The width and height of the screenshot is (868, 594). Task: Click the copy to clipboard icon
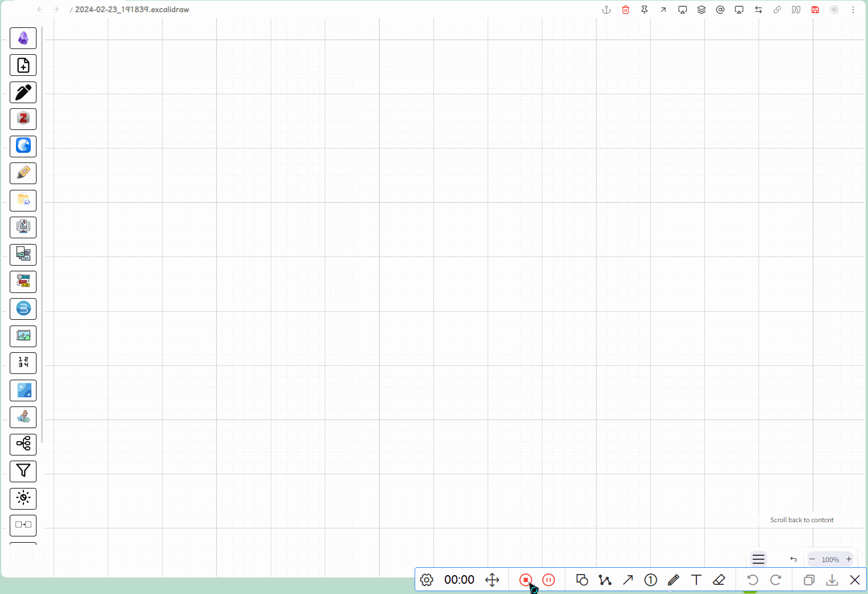tap(809, 580)
